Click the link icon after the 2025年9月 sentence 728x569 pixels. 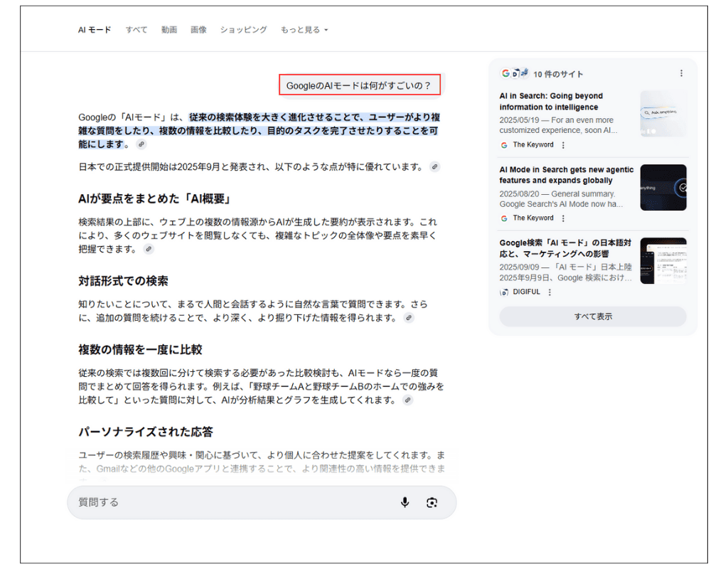tap(434, 167)
